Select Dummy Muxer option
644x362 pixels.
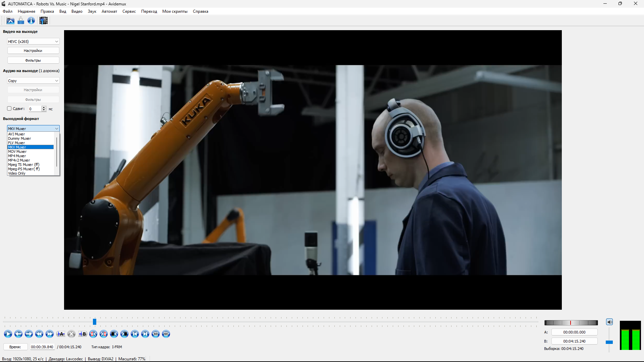[x=31, y=138]
